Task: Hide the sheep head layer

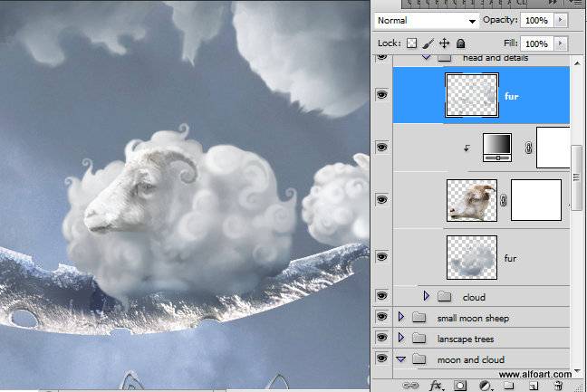Action: click(x=381, y=200)
